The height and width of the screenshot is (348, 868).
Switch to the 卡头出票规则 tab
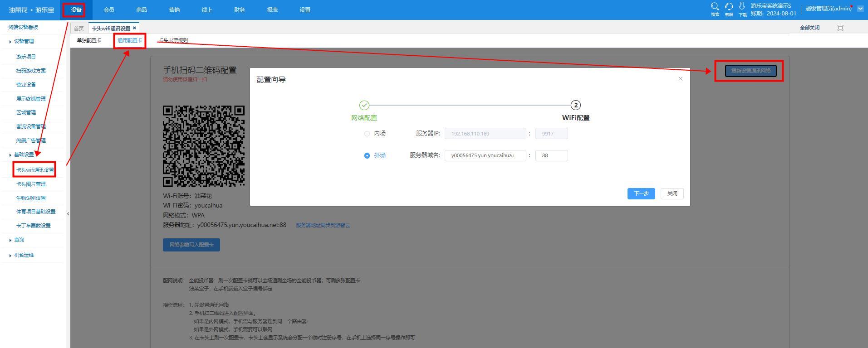coord(173,40)
